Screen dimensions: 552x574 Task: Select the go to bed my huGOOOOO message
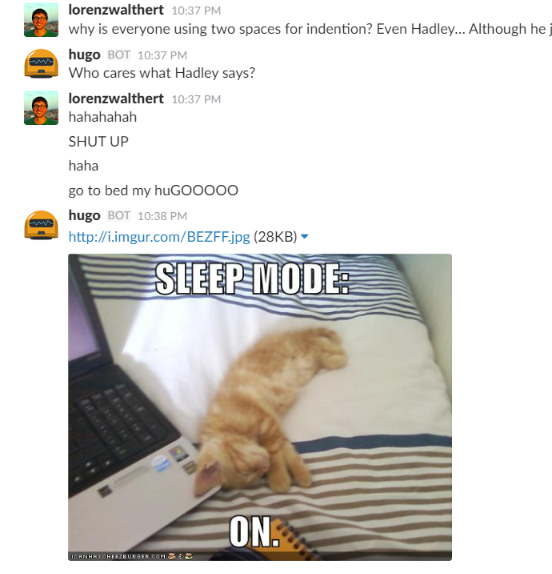tap(153, 191)
